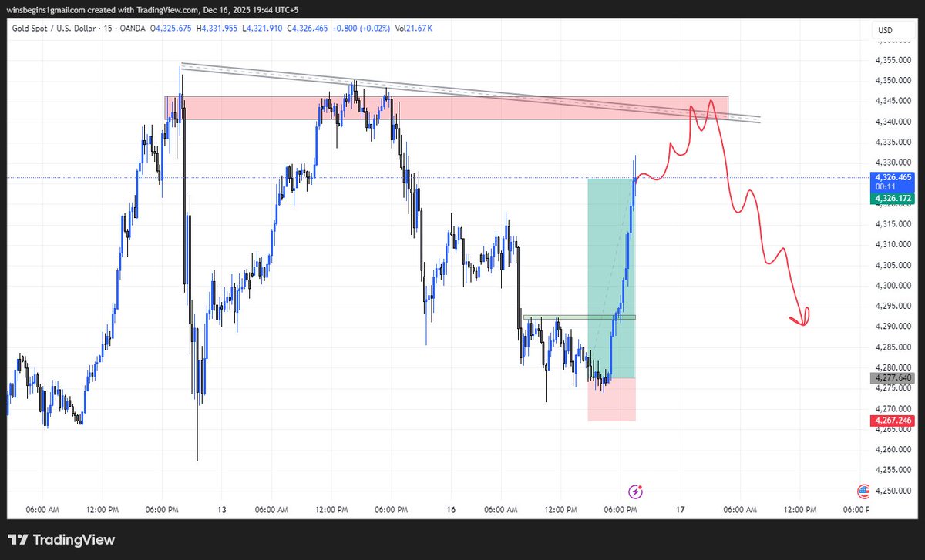
Task: Click the 4,295.000 price axis label
Action: 894,307
